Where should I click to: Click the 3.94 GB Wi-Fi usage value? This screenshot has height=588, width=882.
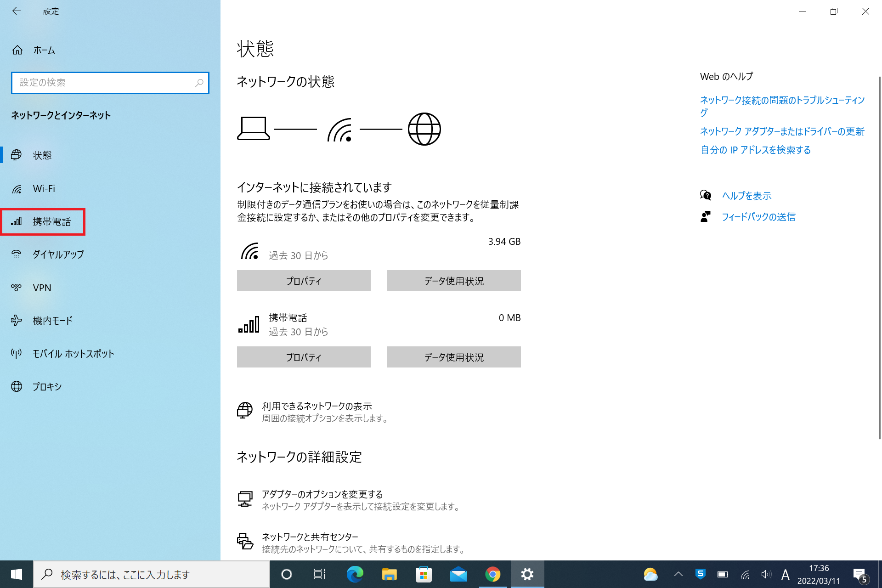[504, 242]
